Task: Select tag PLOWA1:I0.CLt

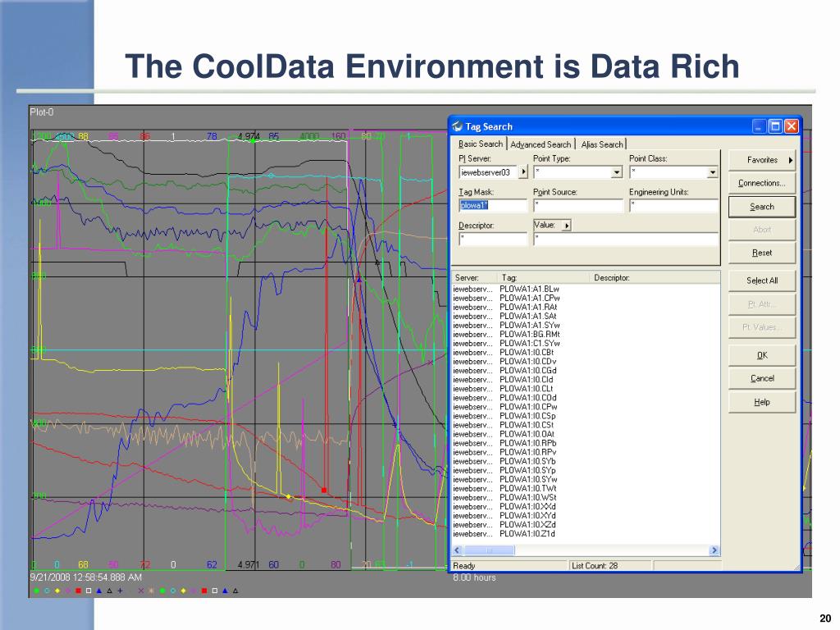Action: point(526,389)
